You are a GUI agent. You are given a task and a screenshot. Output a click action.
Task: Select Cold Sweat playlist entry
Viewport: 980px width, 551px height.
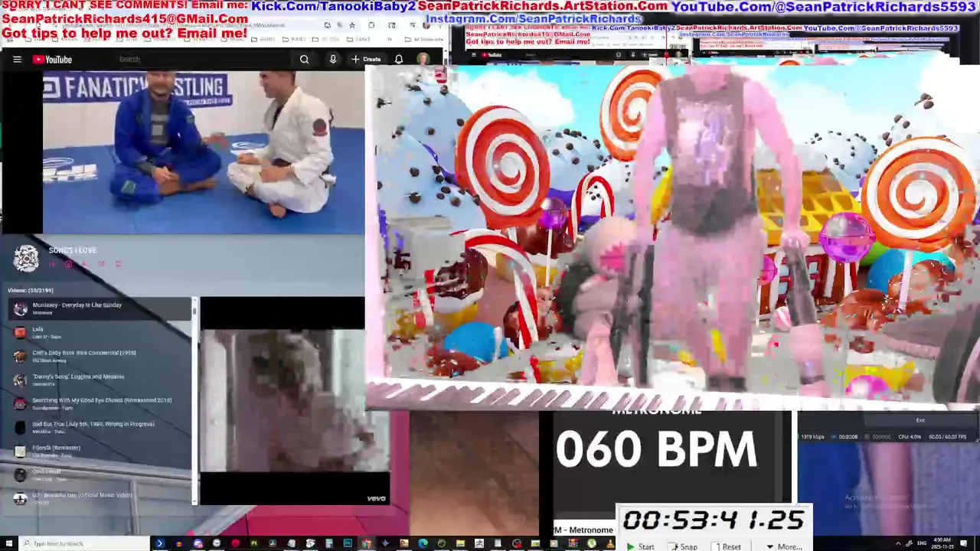(100, 474)
